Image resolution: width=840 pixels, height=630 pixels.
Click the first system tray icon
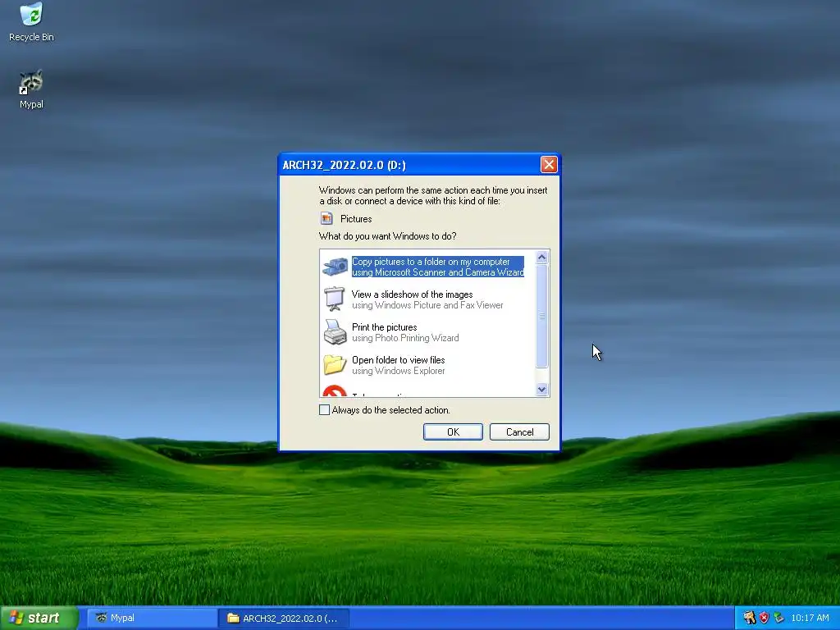tap(749, 618)
